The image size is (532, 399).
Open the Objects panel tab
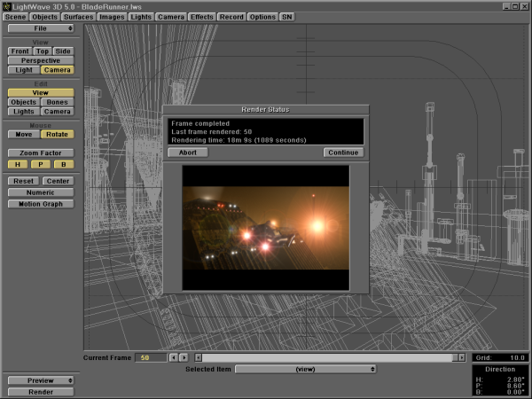(x=45, y=17)
